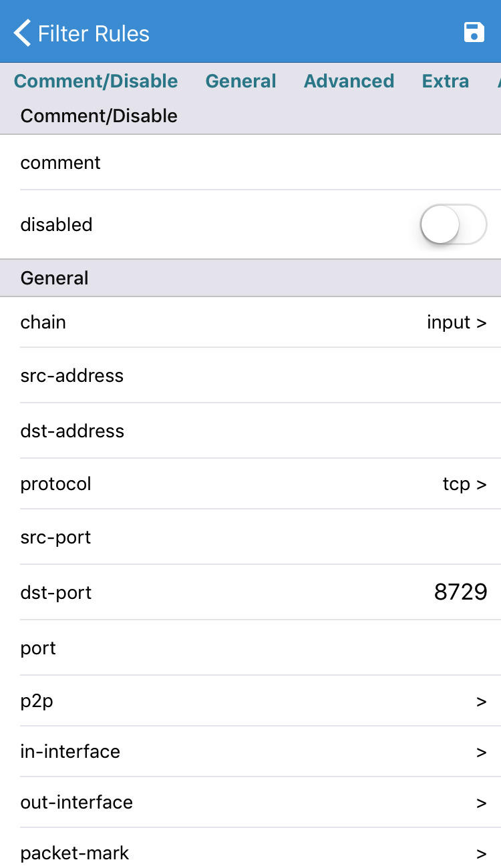Select the src-address field
Viewport: 501px width, 868px height.
click(x=251, y=375)
